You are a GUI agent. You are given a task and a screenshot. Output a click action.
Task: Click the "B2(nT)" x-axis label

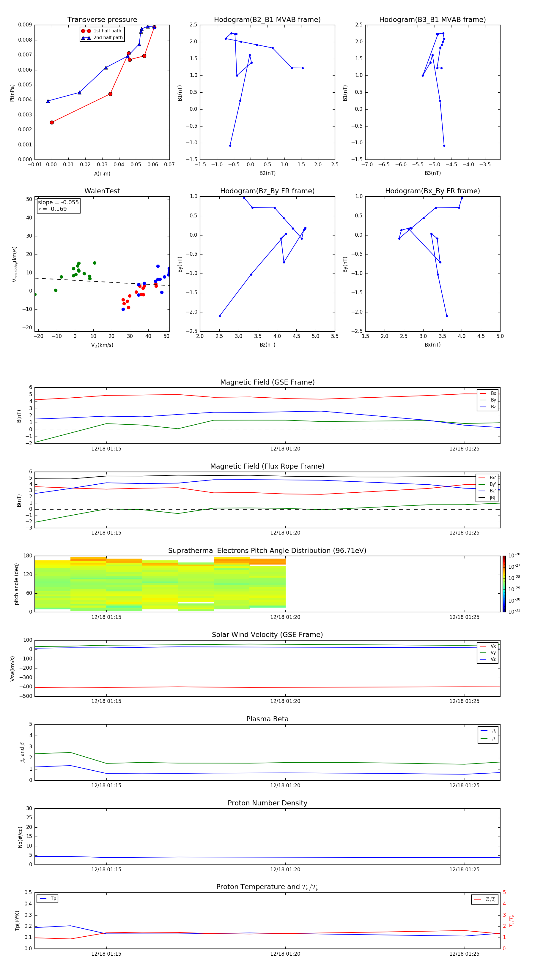click(267, 173)
